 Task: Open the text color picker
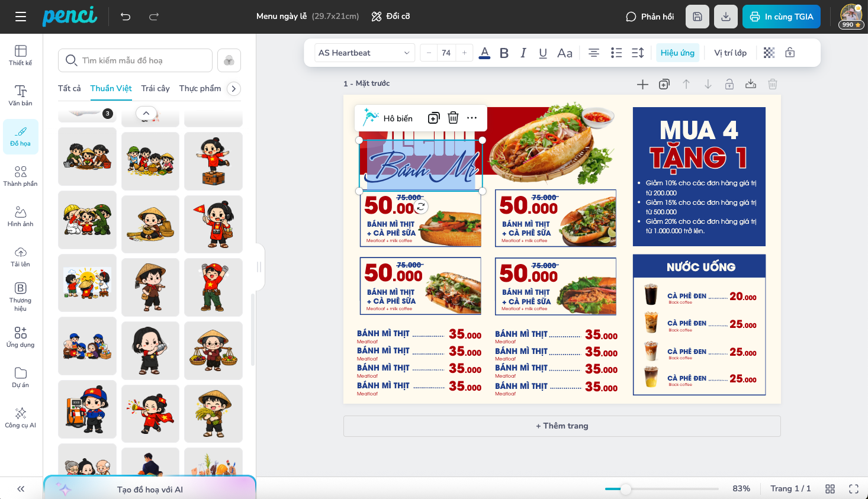[484, 53]
